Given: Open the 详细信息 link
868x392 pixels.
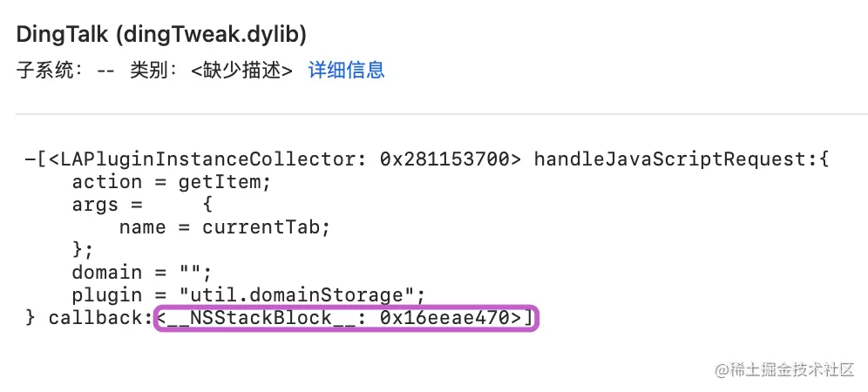Looking at the screenshot, I should click(346, 71).
